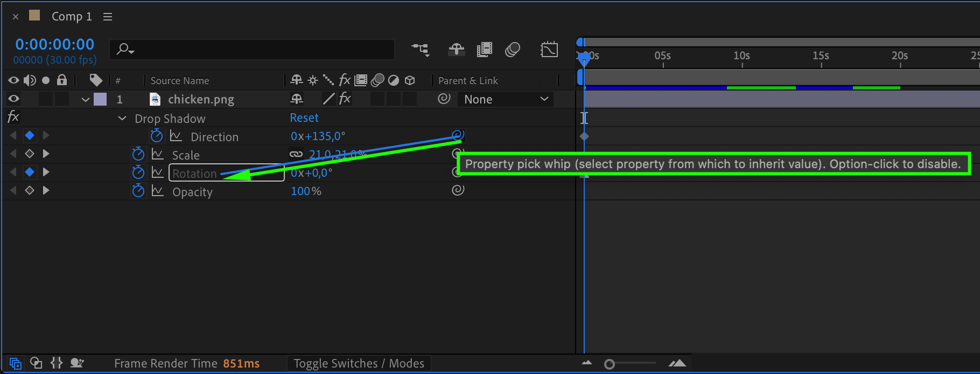980x374 pixels.
Task: Zoom in the timeline with the large mountain icon
Action: pos(677,363)
